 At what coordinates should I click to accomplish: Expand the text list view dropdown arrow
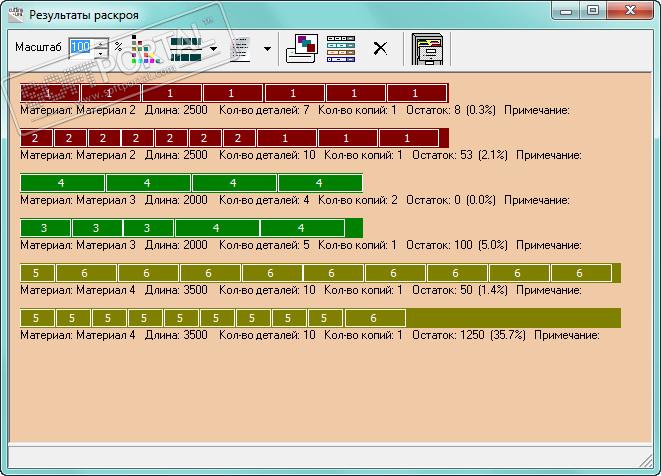tap(267, 49)
